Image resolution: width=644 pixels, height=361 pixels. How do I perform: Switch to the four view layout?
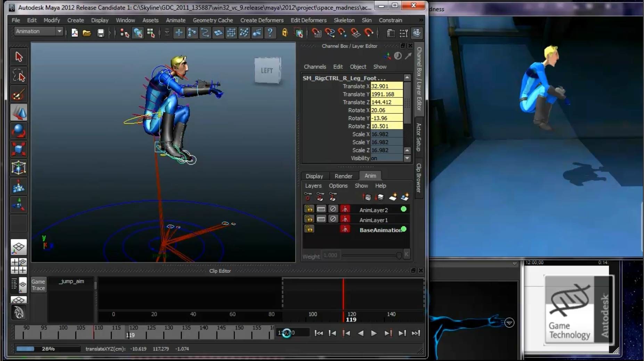click(x=19, y=266)
